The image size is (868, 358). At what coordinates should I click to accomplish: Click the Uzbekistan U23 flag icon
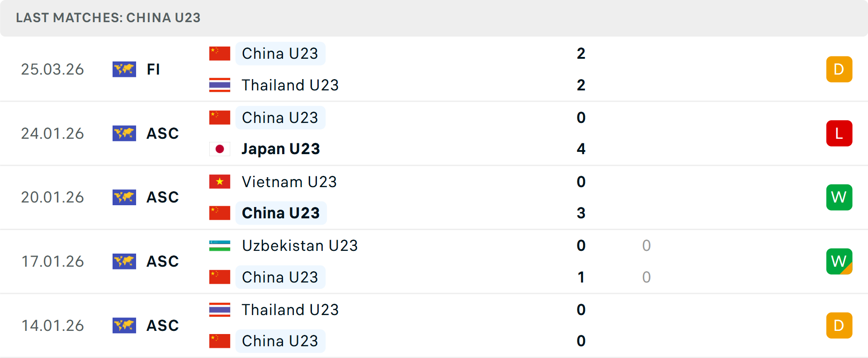(x=220, y=245)
